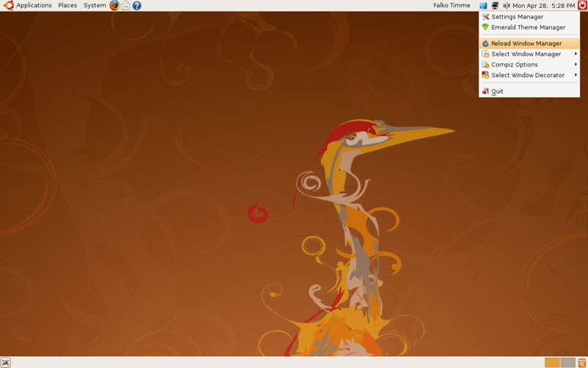Click the Show Desktop button, bottom panel

[6, 362]
